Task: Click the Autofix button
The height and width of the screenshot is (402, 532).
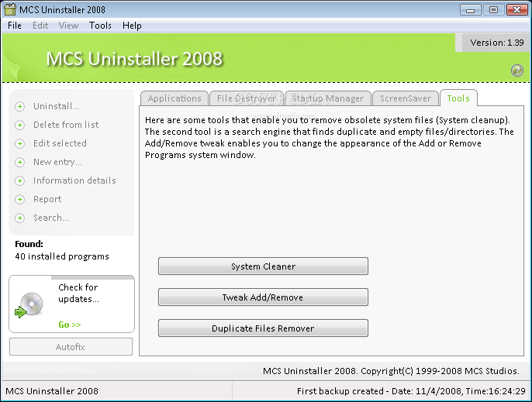Action: point(71,347)
